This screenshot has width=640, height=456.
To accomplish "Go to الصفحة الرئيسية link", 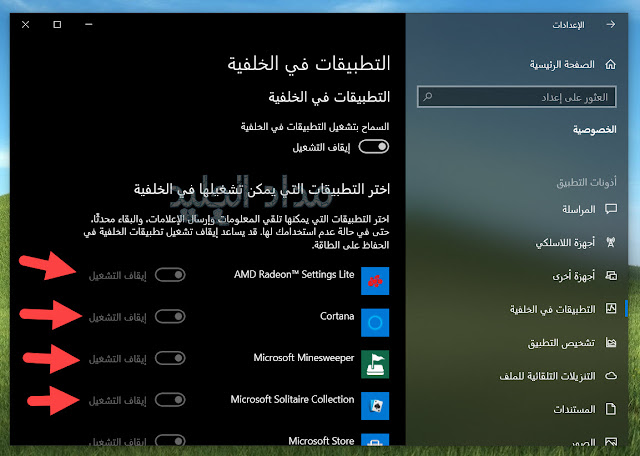I will pos(562,65).
